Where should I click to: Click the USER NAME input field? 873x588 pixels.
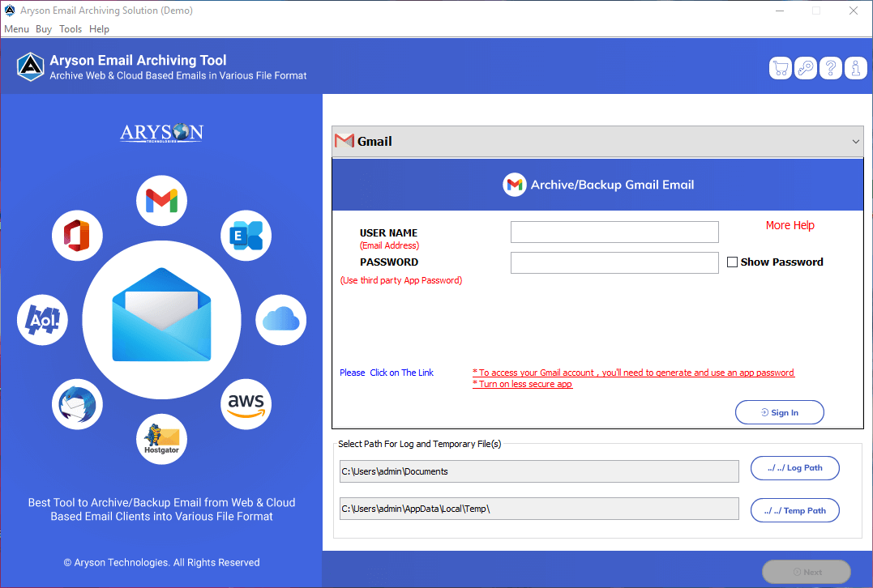[614, 232]
